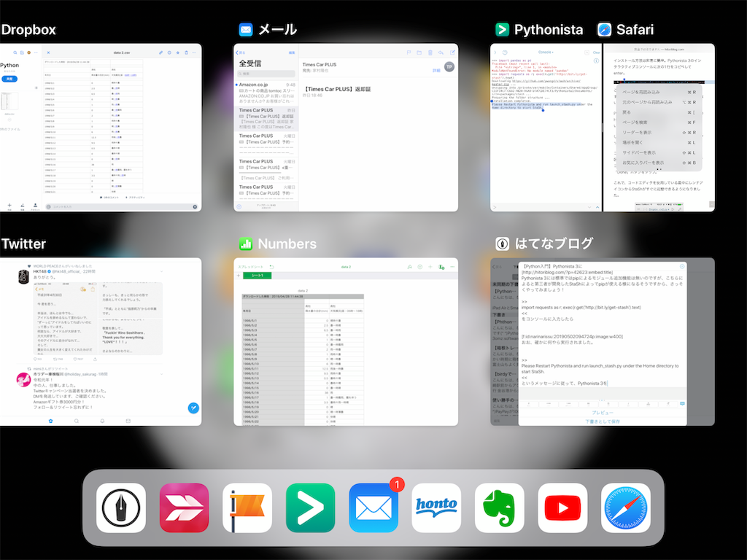Click the history clock icon in Pythonista
The image size is (747, 560).
click(x=505, y=52)
